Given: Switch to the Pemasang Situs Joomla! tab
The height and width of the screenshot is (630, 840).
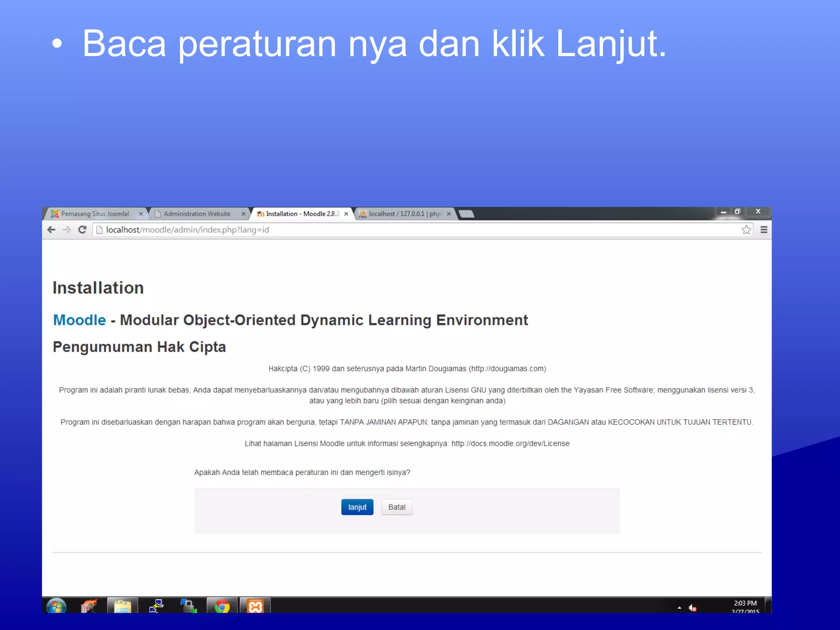Looking at the screenshot, I should point(95,214).
